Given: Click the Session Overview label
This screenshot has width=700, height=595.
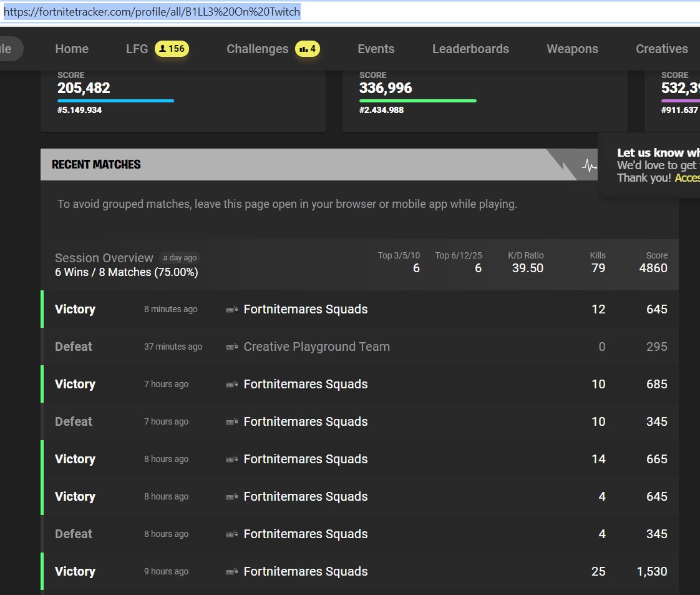Looking at the screenshot, I should coord(104,258).
